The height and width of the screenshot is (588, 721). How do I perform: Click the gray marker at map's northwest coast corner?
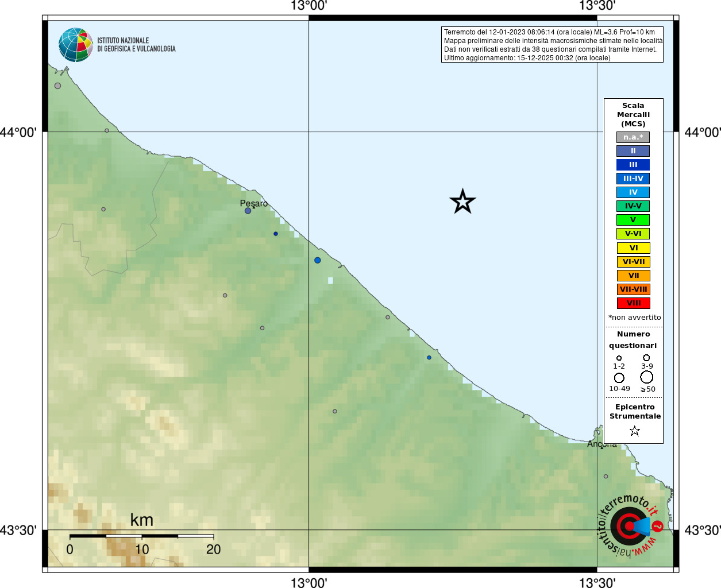point(57,86)
